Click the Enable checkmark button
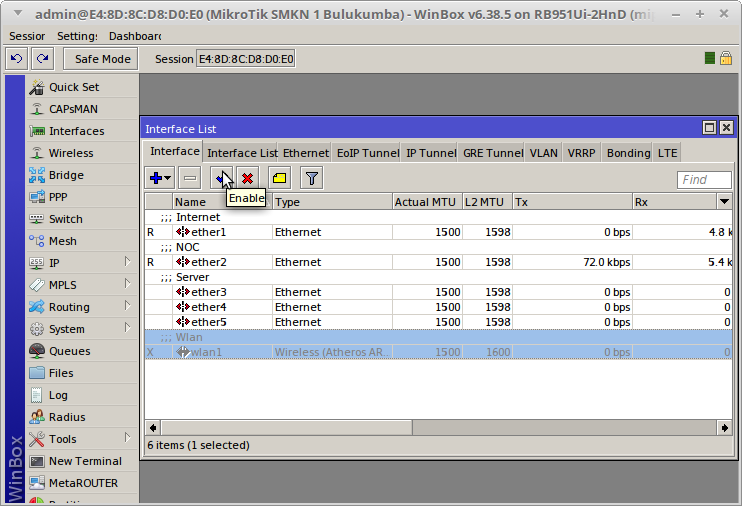 click(x=221, y=178)
